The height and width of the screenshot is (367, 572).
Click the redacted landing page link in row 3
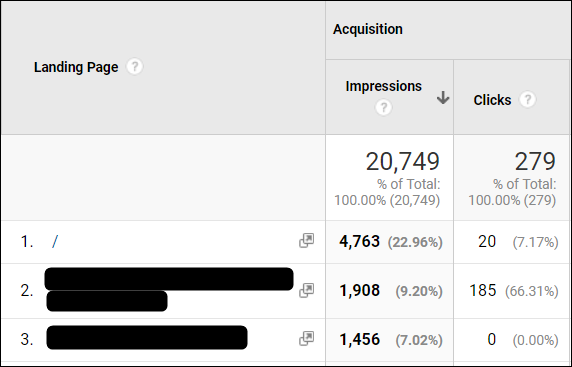tap(147, 337)
